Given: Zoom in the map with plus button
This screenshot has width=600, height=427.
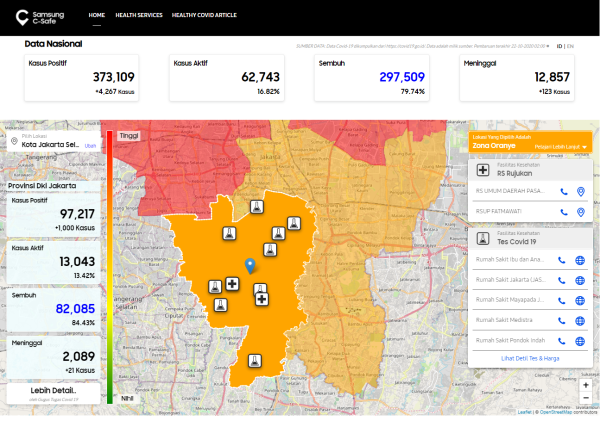Looking at the screenshot, I should click(x=585, y=385).
